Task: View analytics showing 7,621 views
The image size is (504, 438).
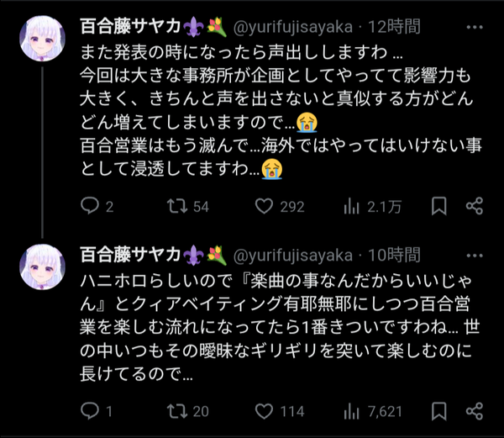Action: tap(373, 411)
